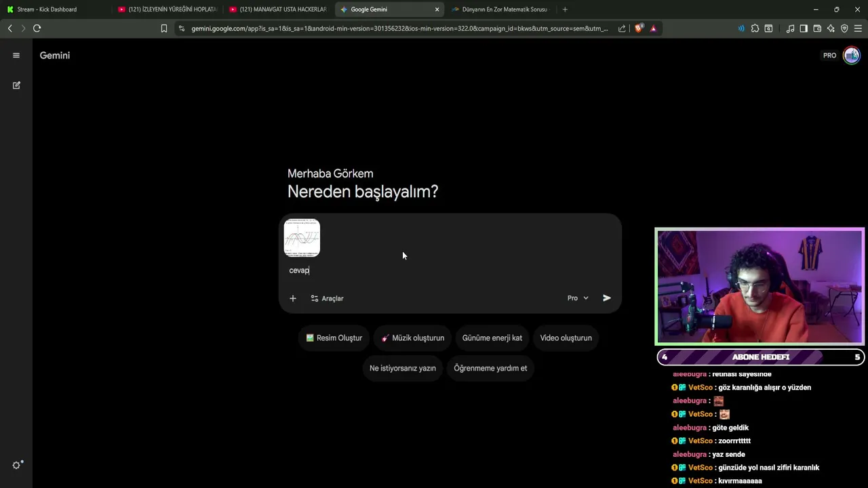Click the Öğrenmeme yardım et chip
This screenshot has height=488, width=868.
[x=490, y=368]
